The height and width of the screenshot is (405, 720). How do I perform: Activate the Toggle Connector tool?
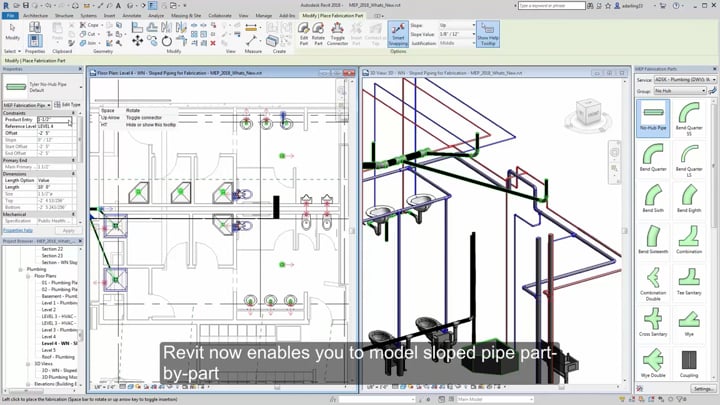(338, 34)
